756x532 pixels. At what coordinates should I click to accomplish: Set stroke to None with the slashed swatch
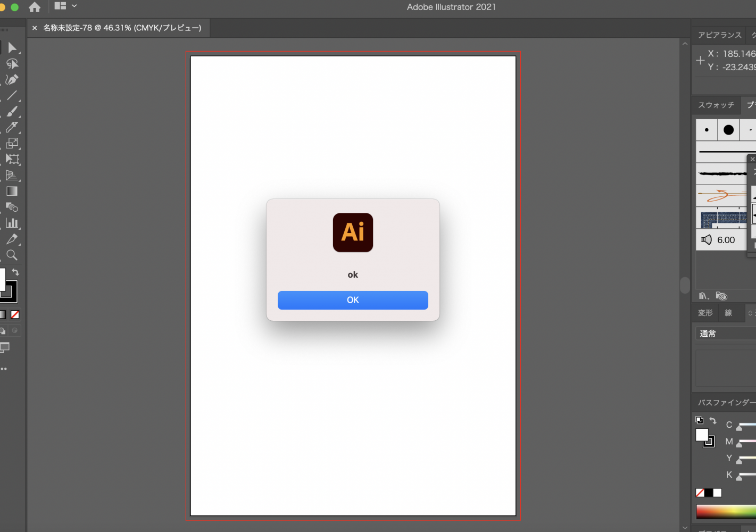[x=15, y=314]
